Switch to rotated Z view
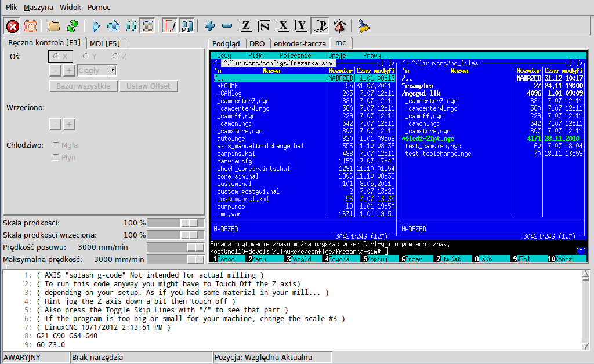The height and width of the screenshot is (364, 594). [264, 26]
